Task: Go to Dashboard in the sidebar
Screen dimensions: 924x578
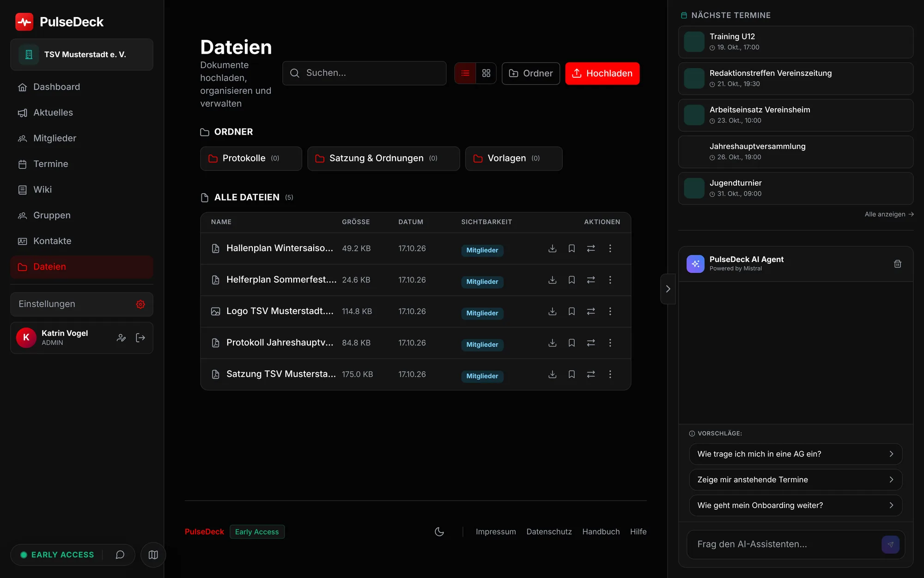Action: pyautogui.click(x=82, y=87)
